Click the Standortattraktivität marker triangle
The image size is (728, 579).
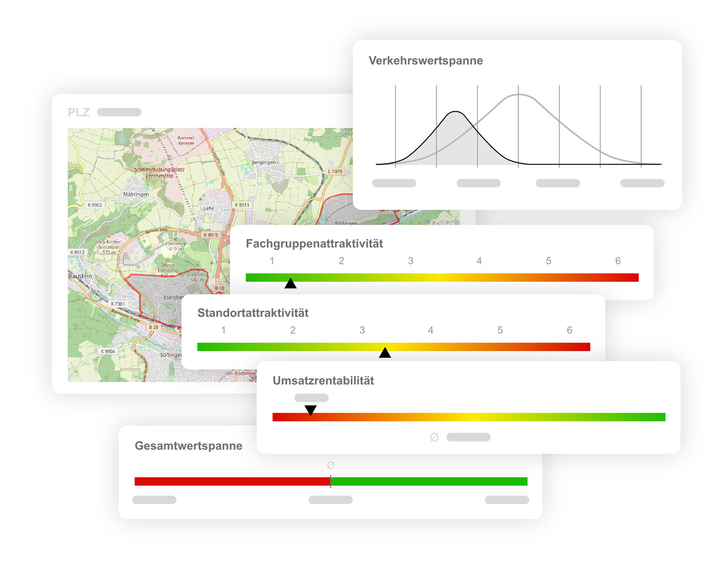click(385, 353)
